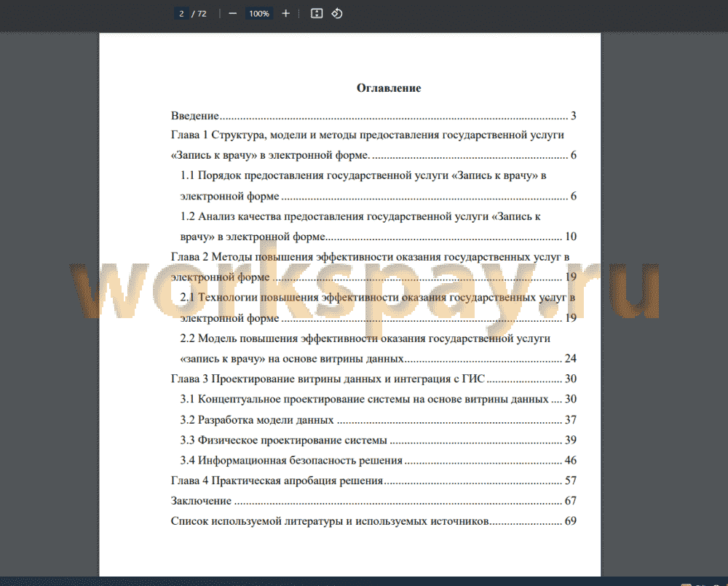Open the 'Введение' contents entry
Viewport: 728px width, 586px height.
point(373,116)
